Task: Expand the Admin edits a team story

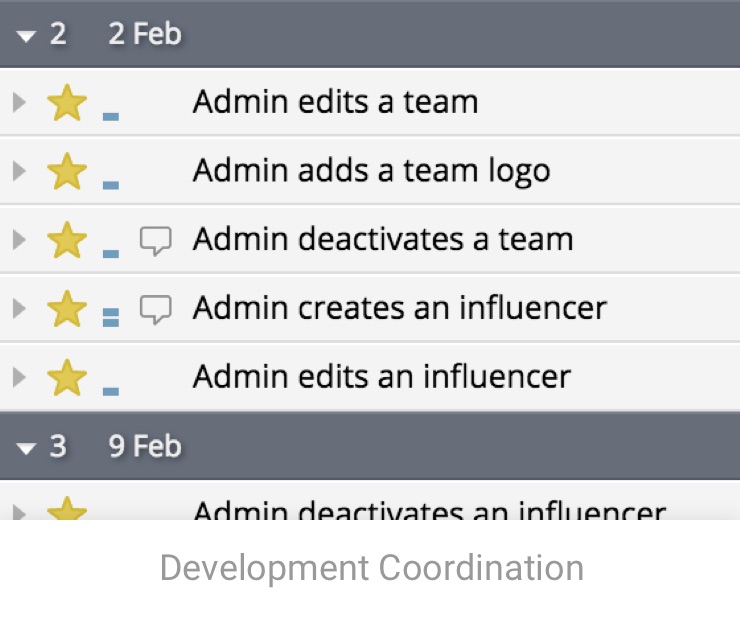Action: (17, 102)
